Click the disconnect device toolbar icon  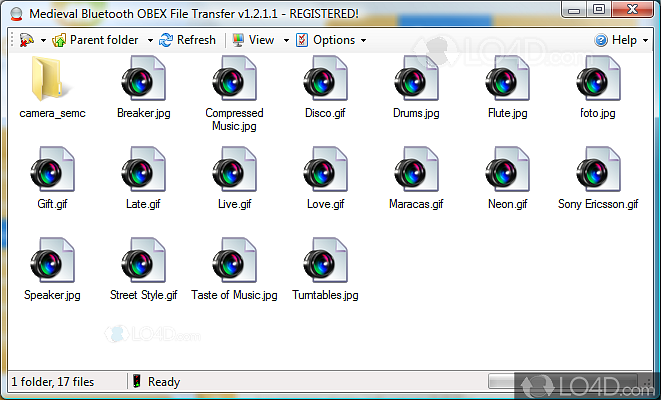[x=27, y=40]
